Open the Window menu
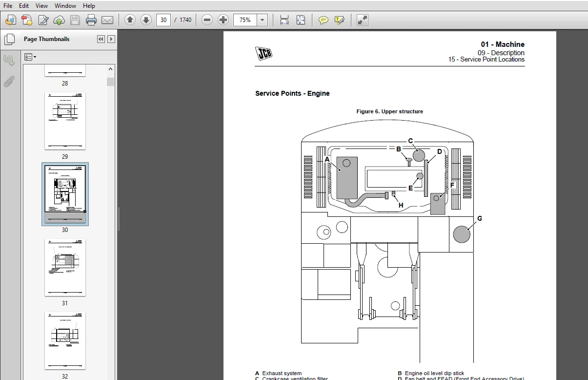Image resolution: width=588 pixels, height=380 pixels. pos(65,6)
